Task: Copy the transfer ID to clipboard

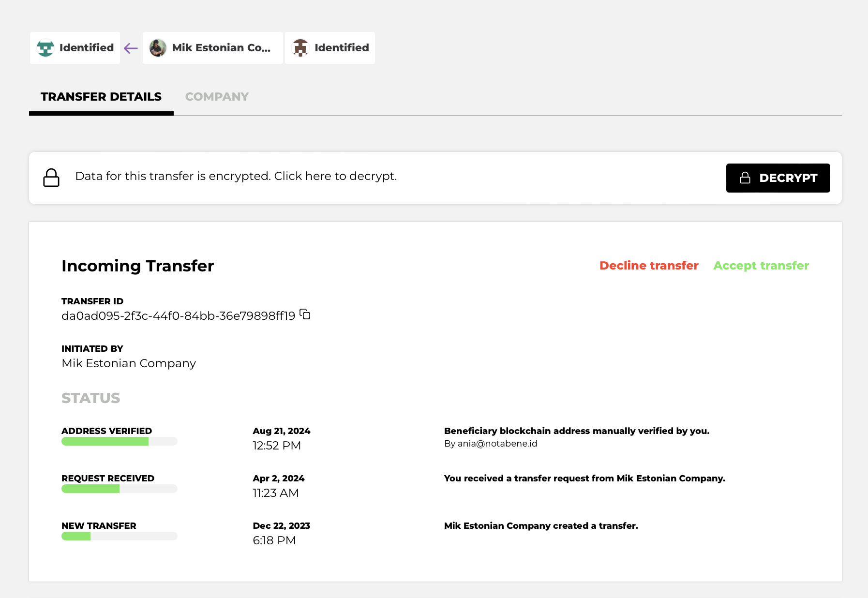Action: (x=305, y=314)
